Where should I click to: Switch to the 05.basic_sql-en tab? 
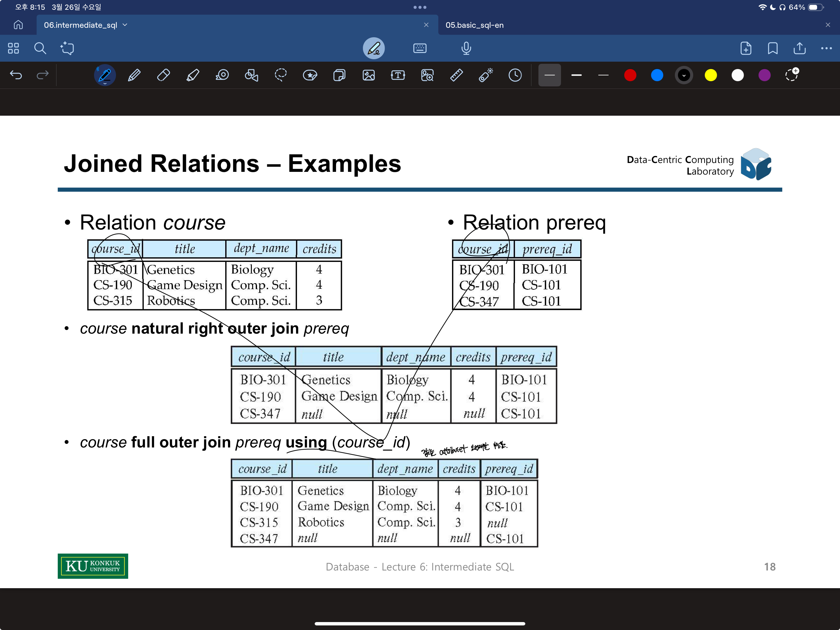click(475, 25)
